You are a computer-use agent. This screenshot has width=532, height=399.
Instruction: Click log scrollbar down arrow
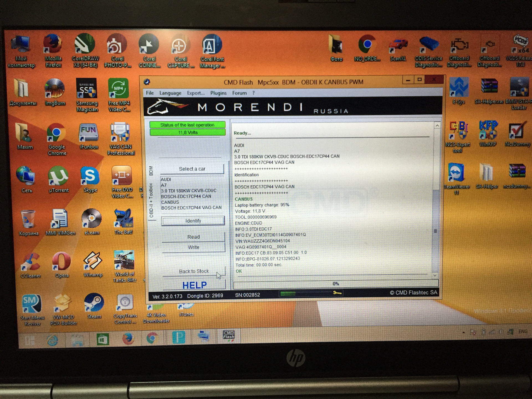435,275
